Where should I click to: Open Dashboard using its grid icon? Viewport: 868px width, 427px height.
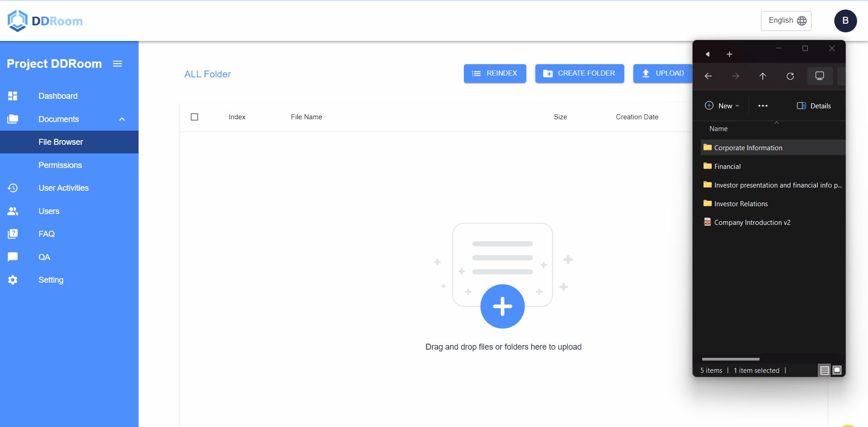coord(13,96)
